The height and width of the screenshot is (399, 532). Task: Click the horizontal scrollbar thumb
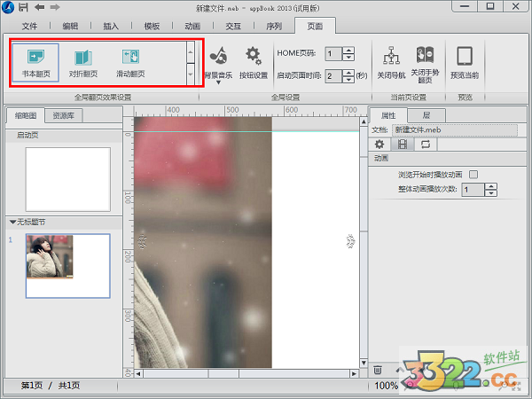[x=223, y=373]
